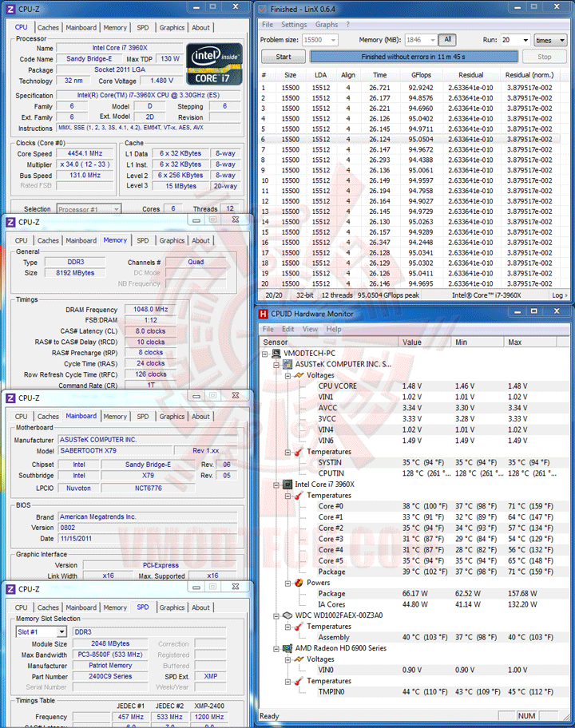Switch to Caches tab in top CPU-Z window
This screenshot has width=575, height=728.
point(48,28)
